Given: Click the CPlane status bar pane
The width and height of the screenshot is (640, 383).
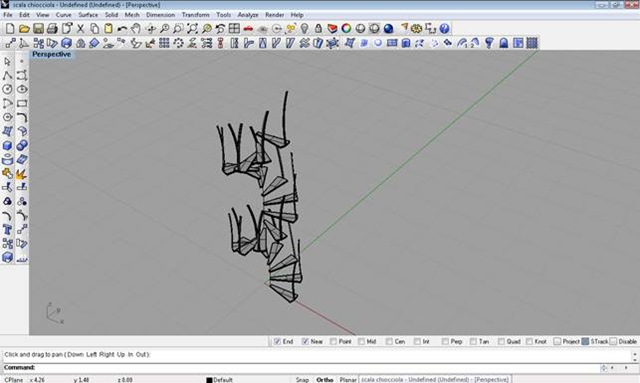Looking at the screenshot, I should coord(13,379).
